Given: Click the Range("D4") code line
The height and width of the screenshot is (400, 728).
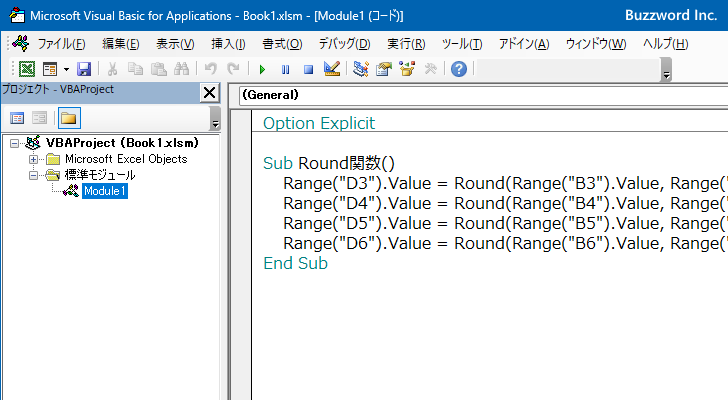Looking at the screenshot, I should (506, 203).
